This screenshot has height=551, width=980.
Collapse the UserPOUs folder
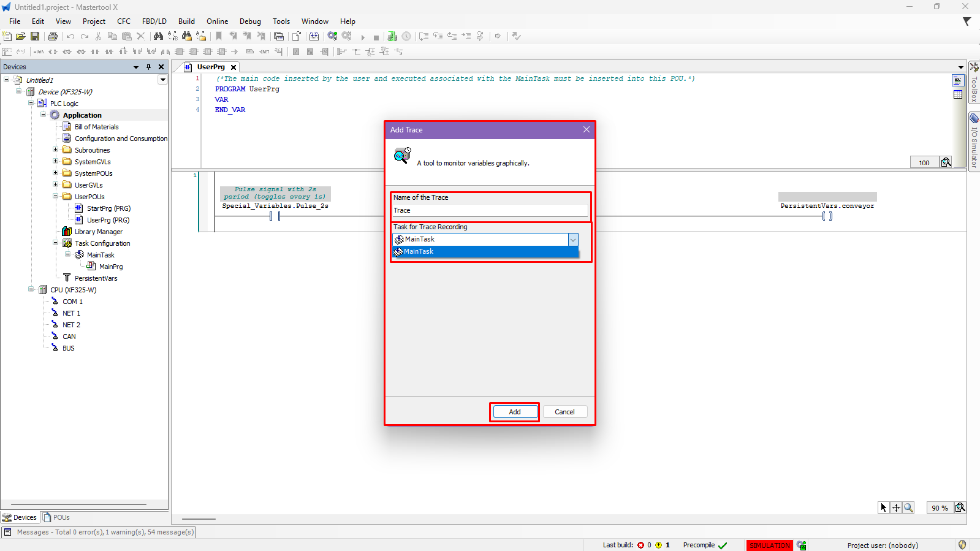coord(56,197)
